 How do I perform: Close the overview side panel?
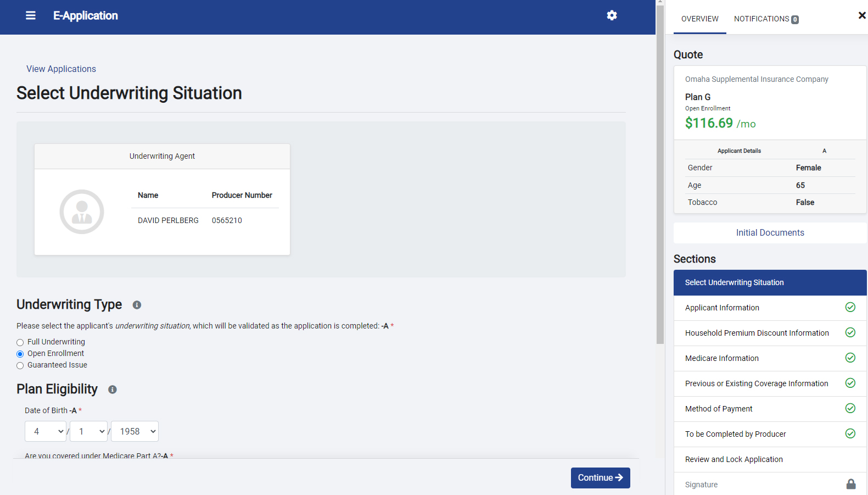pyautogui.click(x=861, y=15)
